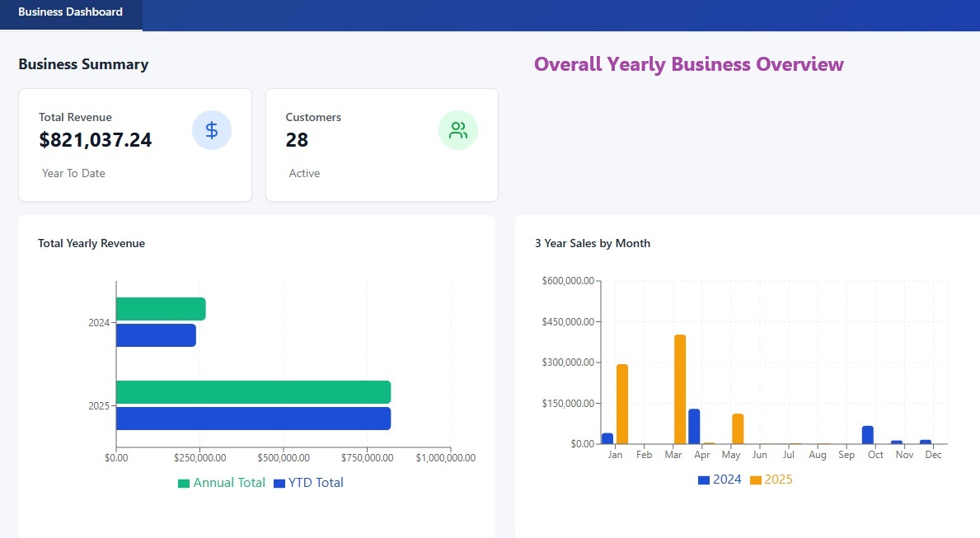Toggle the Annual Total legend entry
This screenshot has width=980, height=538.
[x=221, y=483]
